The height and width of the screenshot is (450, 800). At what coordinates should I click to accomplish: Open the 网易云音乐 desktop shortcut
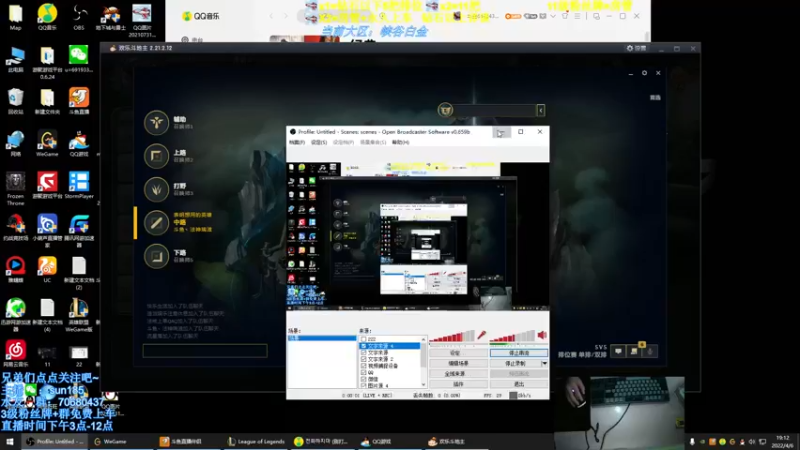click(15, 354)
